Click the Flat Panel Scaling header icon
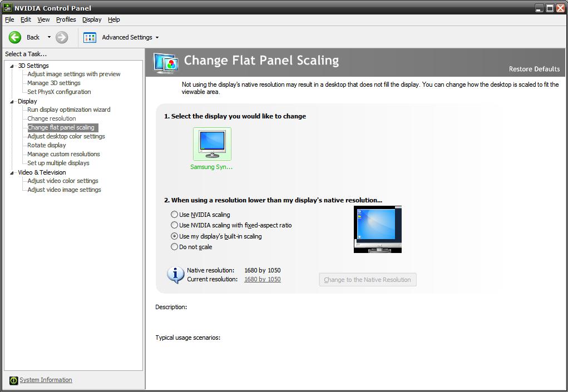This screenshot has width=568, height=392. click(166, 63)
